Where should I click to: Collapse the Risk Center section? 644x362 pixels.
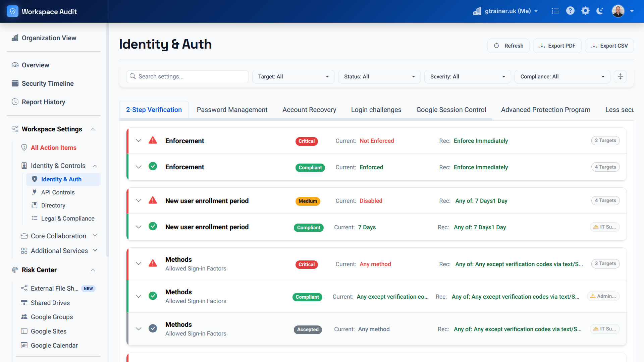(93, 270)
